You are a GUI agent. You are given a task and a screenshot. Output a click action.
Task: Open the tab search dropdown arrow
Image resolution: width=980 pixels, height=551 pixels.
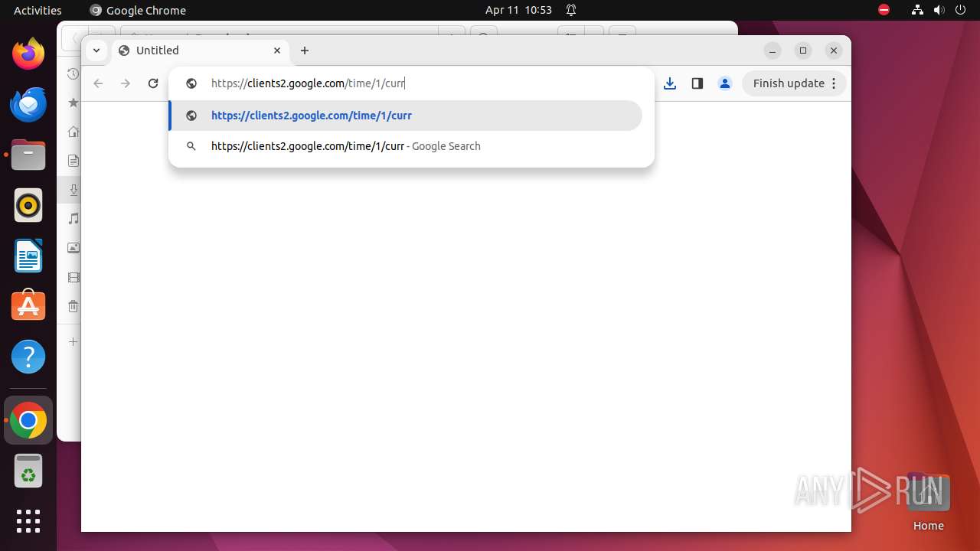pyautogui.click(x=96, y=51)
